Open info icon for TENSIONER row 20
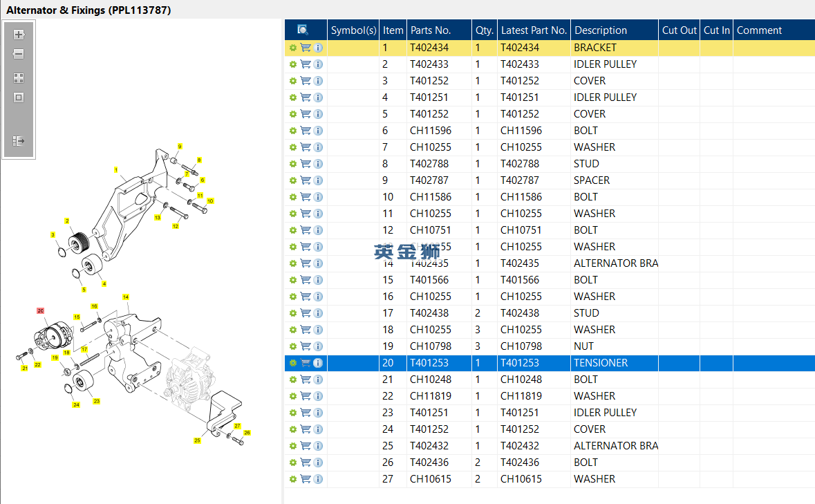815x504 pixels. point(318,363)
